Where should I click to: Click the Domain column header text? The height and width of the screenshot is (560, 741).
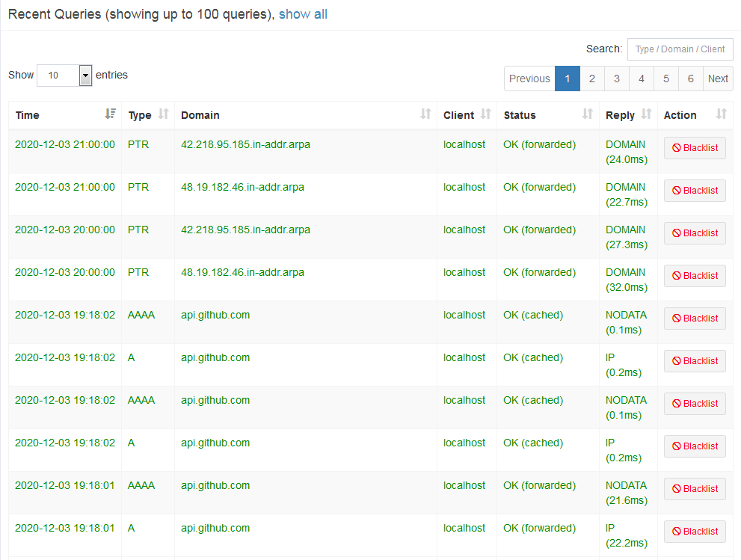click(x=200, y=115)
